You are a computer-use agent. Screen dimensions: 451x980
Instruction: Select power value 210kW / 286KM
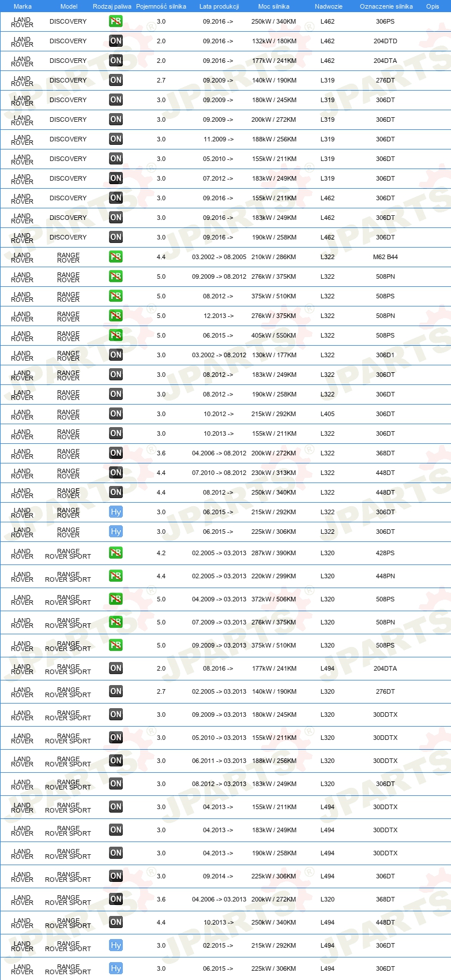point(274,257)
